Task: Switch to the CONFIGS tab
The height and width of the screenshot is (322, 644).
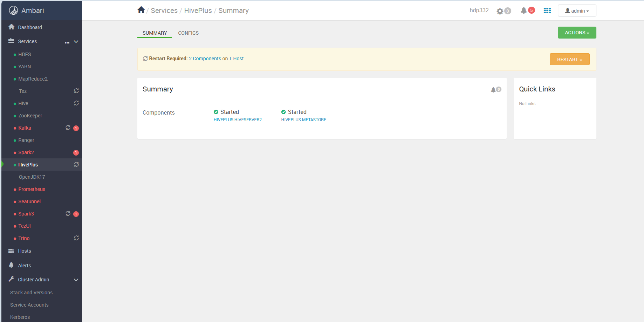Action: (188, 33)
